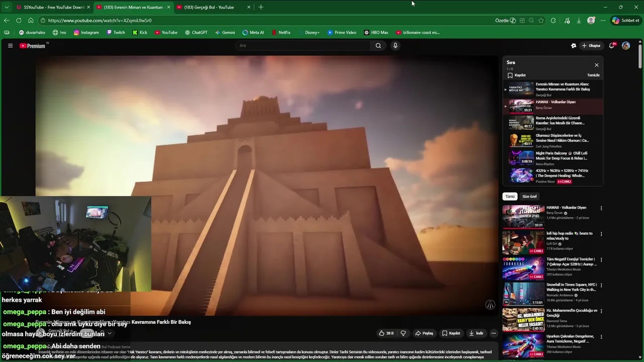Add page to favorites star icon

541,21
